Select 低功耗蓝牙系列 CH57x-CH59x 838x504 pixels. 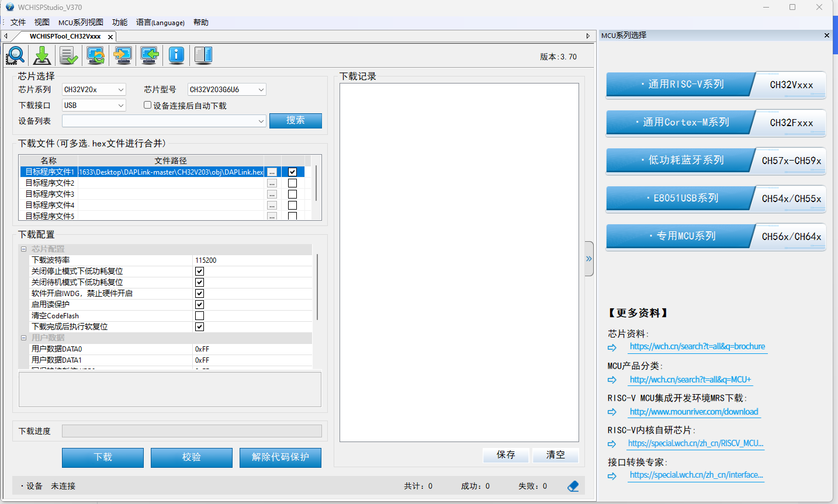(716, 161)
